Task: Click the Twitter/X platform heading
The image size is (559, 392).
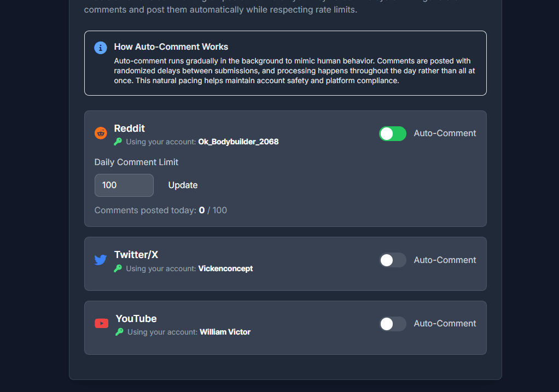Action: pos(136,255)
